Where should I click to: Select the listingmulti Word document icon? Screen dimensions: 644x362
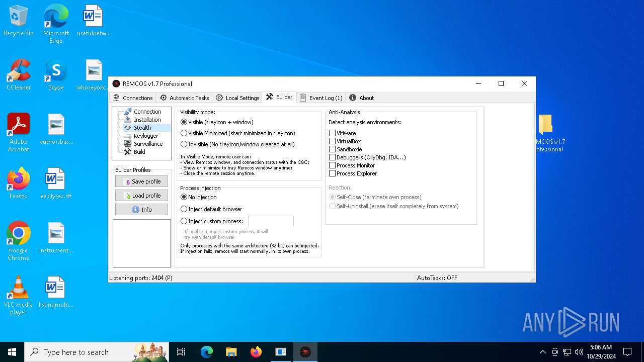click(x=56, y=293)
